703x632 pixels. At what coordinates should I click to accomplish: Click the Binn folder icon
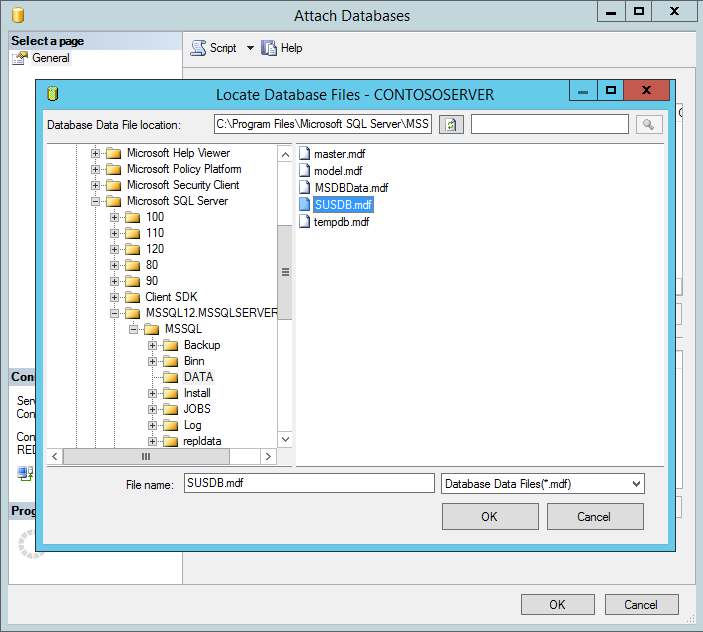(170, 361)
